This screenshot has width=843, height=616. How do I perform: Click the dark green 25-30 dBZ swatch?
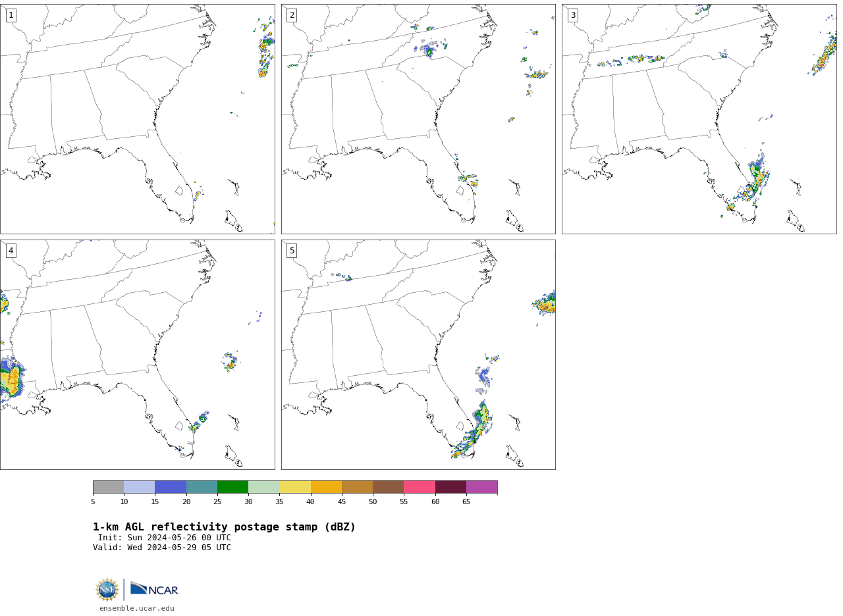[x=232, y=487]
